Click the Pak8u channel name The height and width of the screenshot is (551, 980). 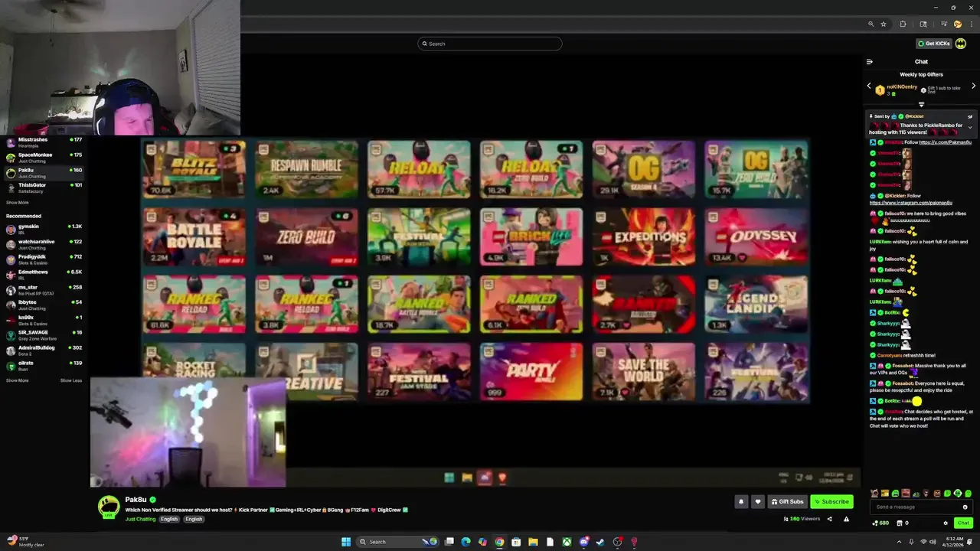(x=136, y=500)
